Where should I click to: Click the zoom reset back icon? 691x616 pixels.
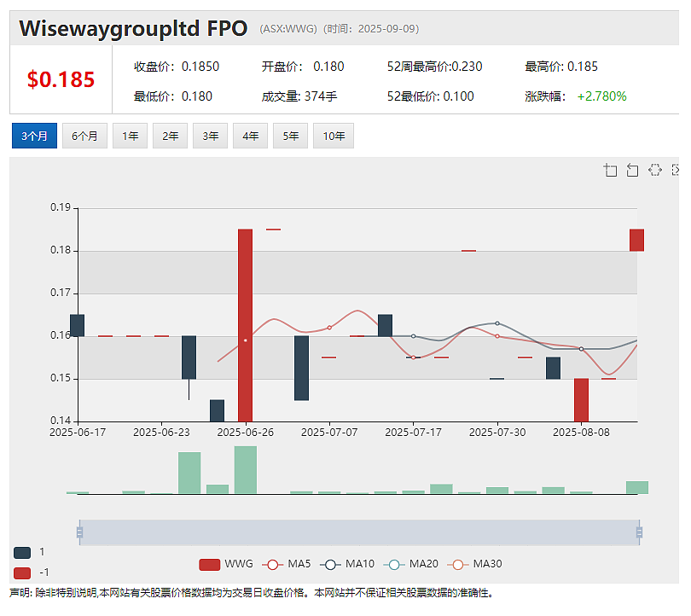[x=632, y=170]
